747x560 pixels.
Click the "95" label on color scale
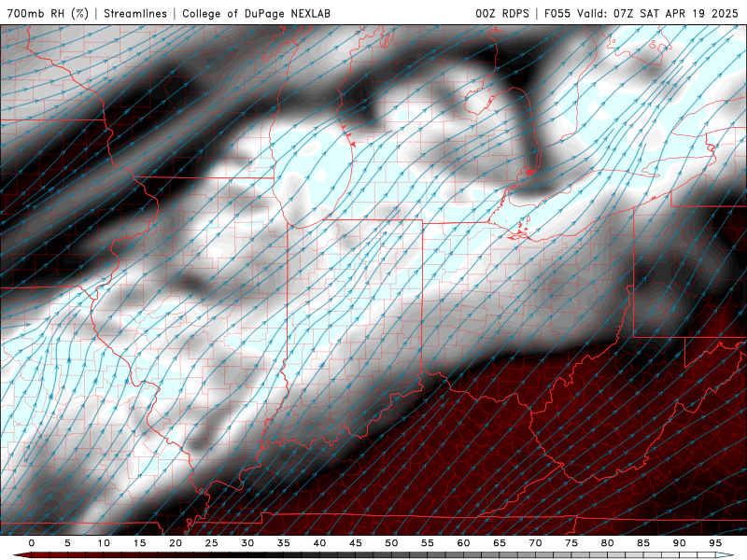point(715,543)
